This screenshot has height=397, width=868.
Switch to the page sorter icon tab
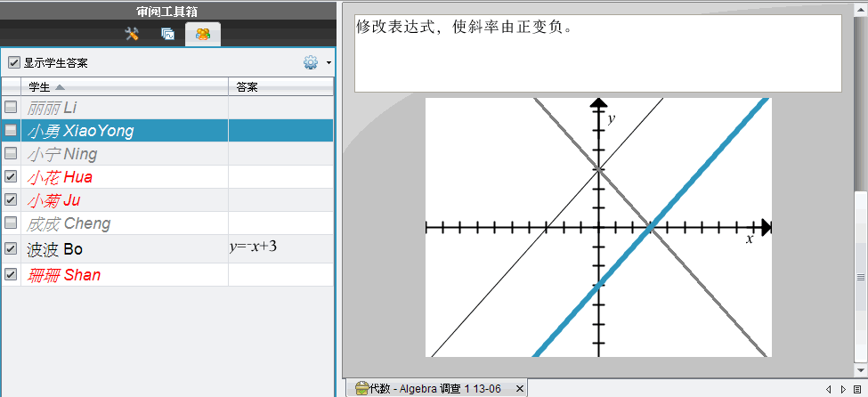[x=167, y=35]
